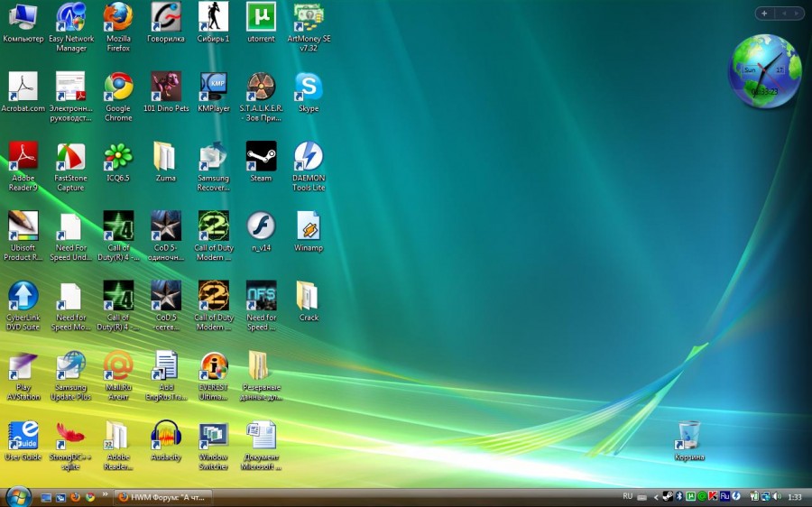The width and height of the screenshot is (812, 507).
Task: Select the Zuma folder
Action: coord(166,162)
